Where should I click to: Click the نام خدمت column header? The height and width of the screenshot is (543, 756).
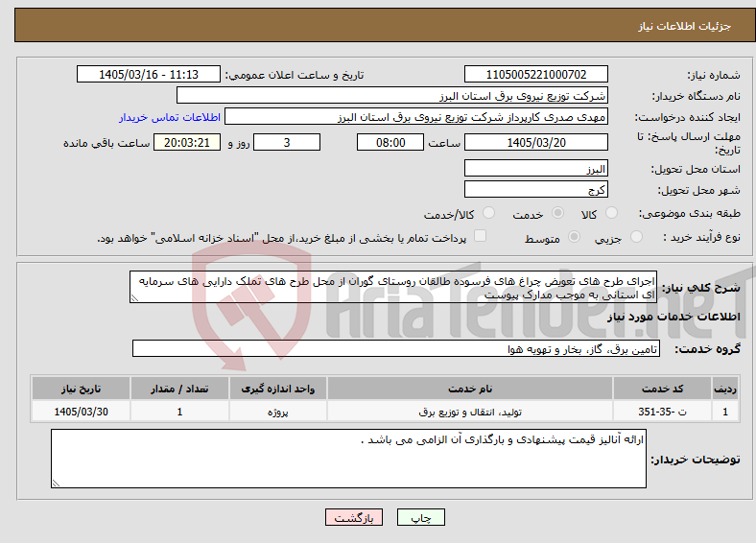pyautogui.click(x=470, y=389)
